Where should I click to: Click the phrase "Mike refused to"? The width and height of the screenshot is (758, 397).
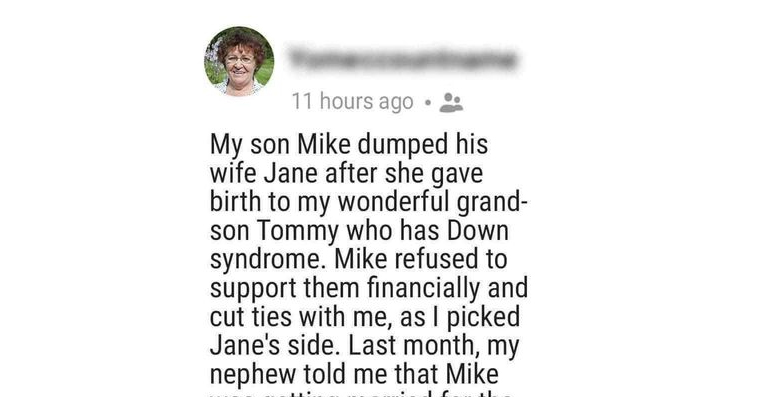click(421, 259)
